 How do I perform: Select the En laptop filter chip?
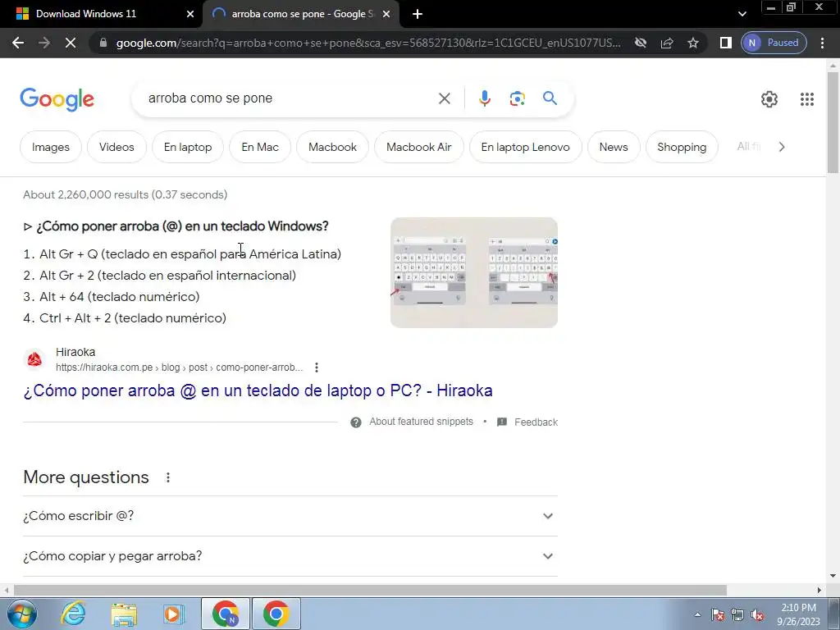click(x=188, y=147)
